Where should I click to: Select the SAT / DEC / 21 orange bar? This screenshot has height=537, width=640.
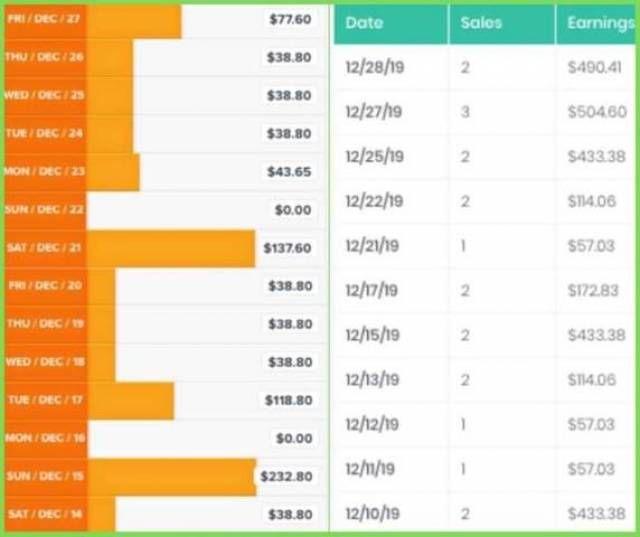point(170,248)
